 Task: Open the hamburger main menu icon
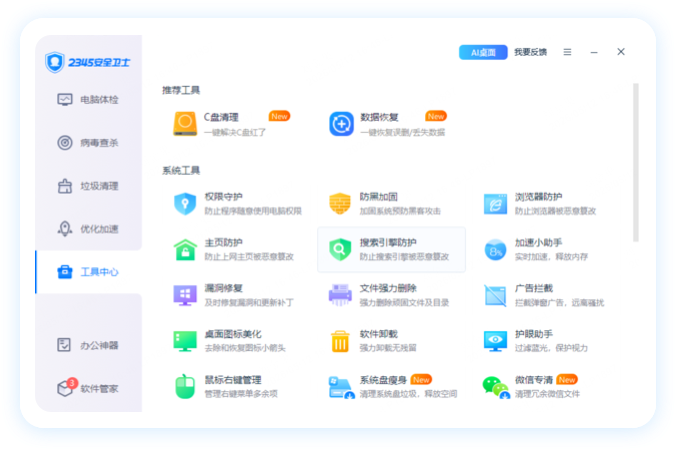click(x=567, y=52)
